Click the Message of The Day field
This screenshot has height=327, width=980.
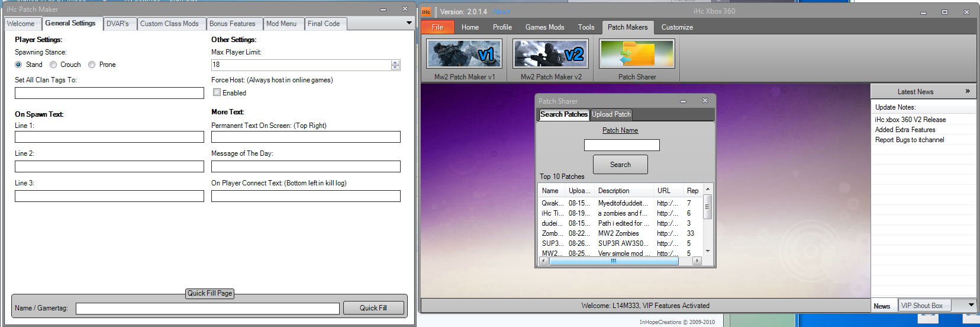coord(306,166)
